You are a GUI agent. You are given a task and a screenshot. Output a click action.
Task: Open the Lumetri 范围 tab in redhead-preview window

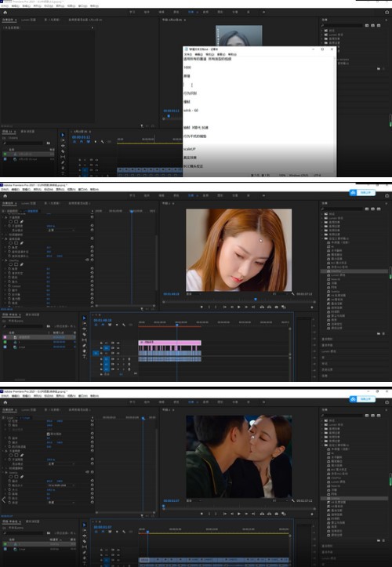tap(28, 204)
